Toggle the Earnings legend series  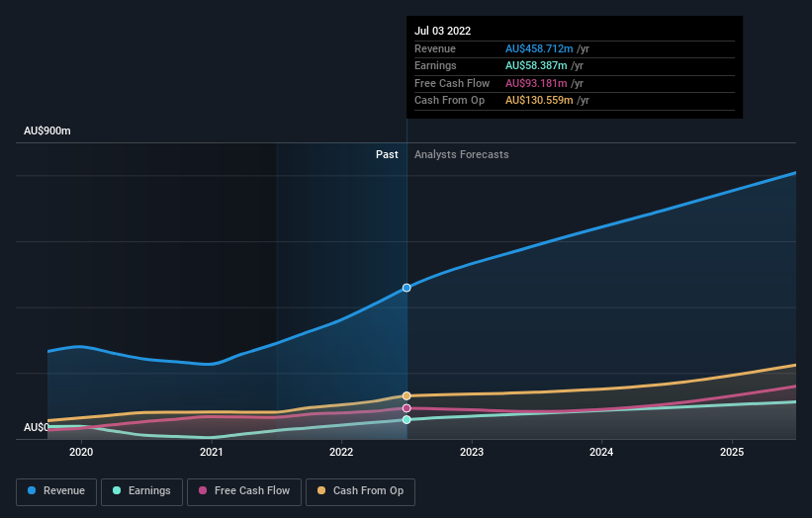[141, 491]
